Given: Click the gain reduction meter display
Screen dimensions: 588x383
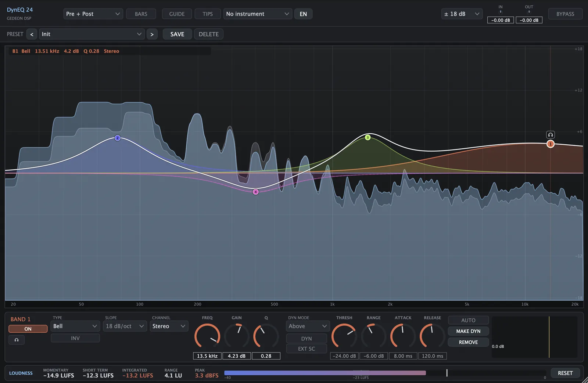Looking at the screenshot, I should pyautogui.click(x=535, y=337).
